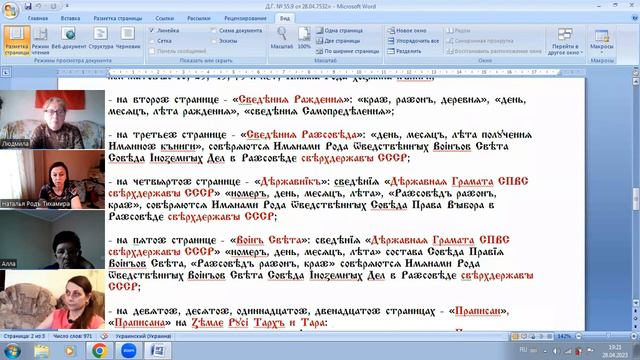Open the Главная ribbon tab

tap(38, 18)
